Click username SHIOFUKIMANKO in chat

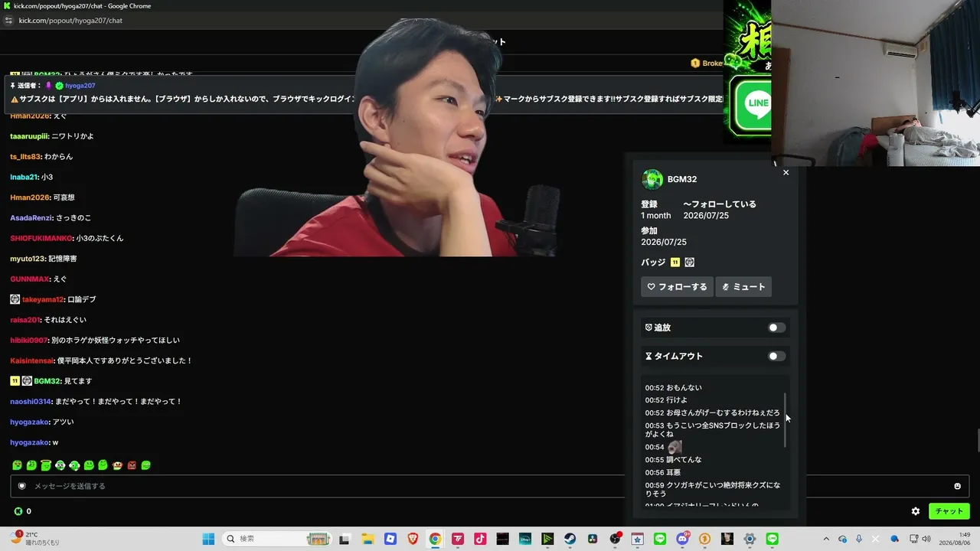[41, 238]
